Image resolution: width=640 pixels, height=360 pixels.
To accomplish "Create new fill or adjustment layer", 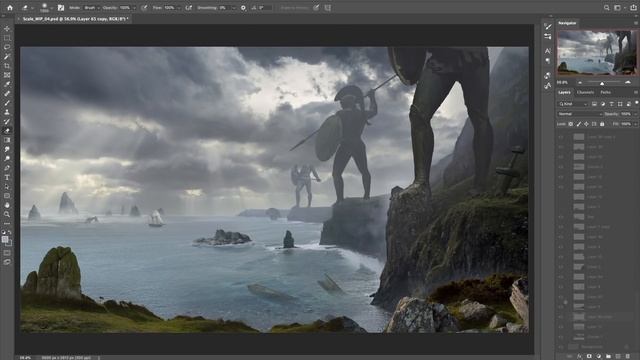I will pyautogui.click(x=599, y=356).
